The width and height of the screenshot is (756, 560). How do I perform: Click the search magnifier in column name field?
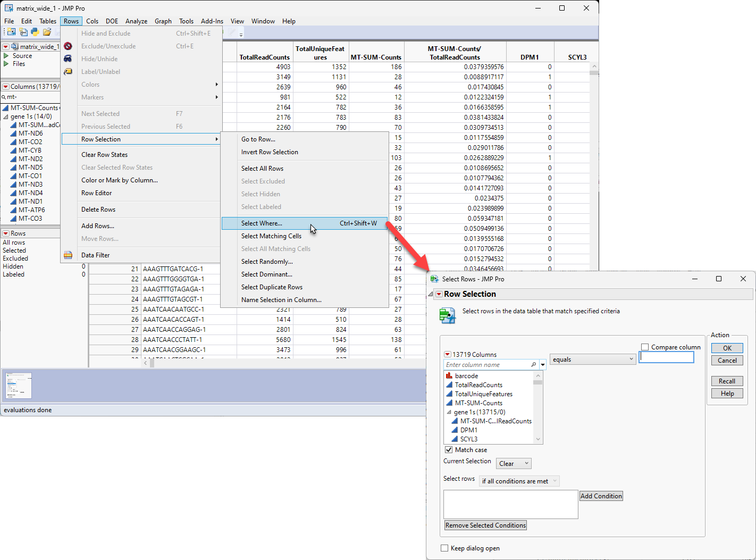point(533,365)
